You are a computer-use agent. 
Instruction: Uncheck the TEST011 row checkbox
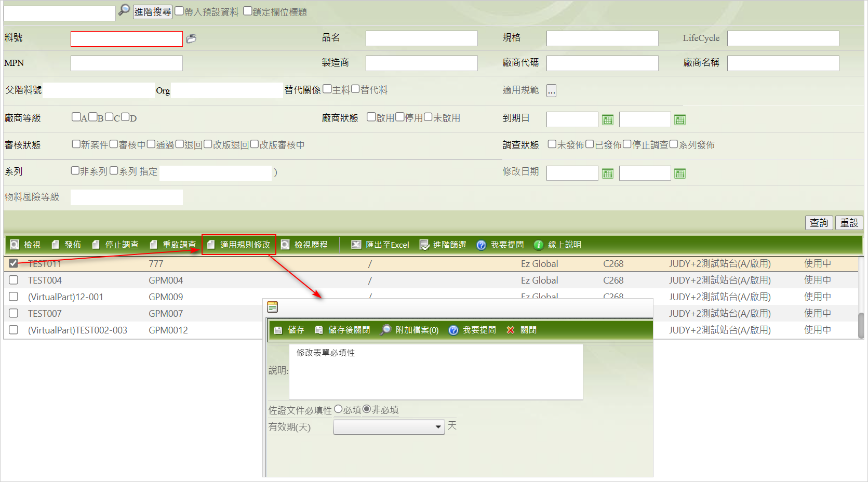point(14,263)
